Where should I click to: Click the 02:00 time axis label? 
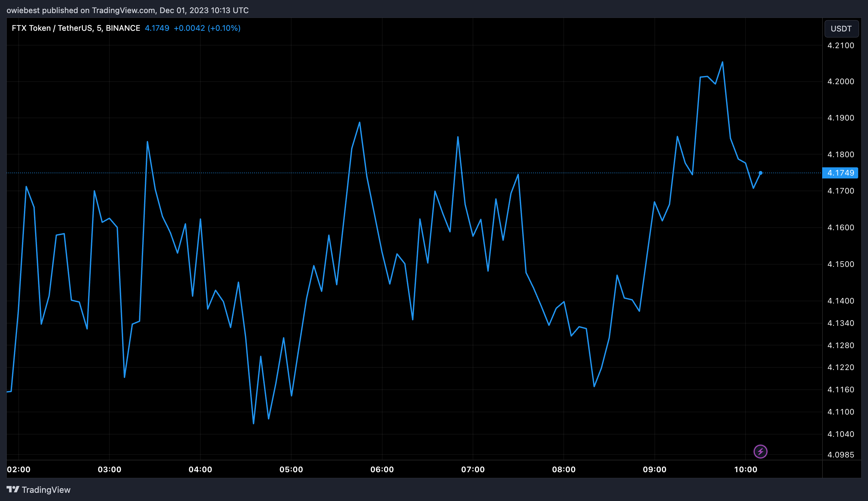click(x=19, y=469)
